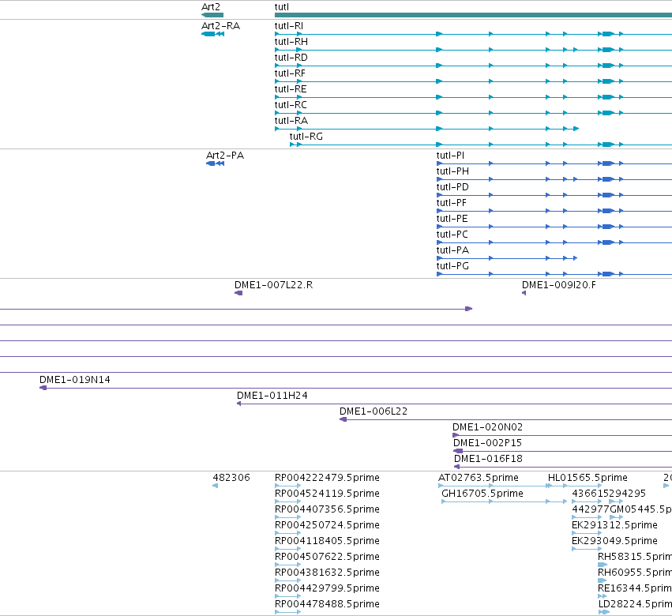Click the DME1-006L22 clone label

[374, 411]
